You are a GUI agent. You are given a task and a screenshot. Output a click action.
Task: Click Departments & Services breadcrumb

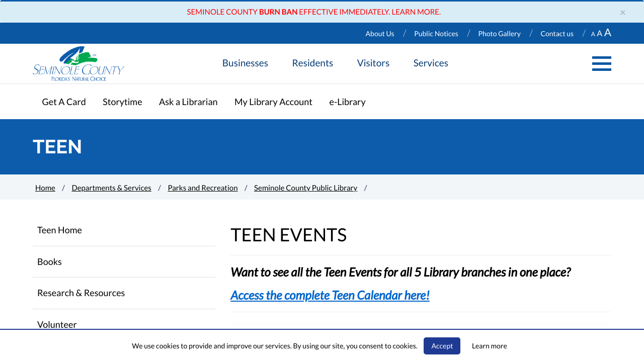(111, 188)
